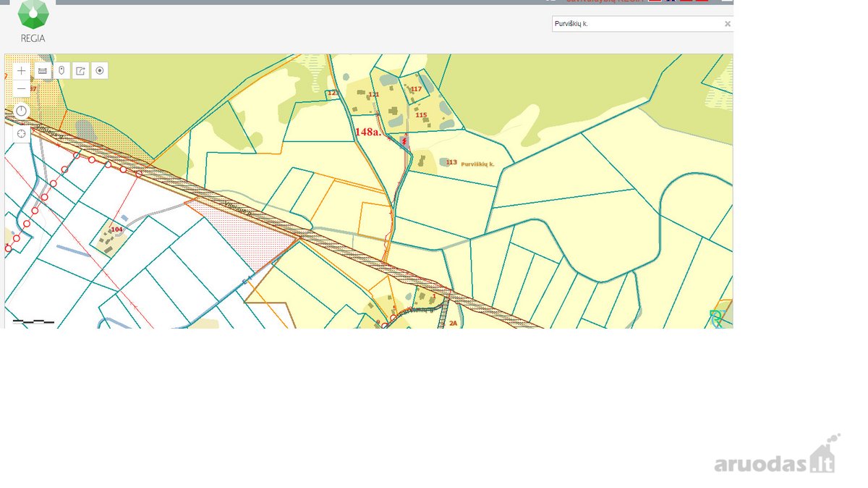868x488 pixels.
Task: Click parcel number 115 on map
Action: click(x=421, y=114)
